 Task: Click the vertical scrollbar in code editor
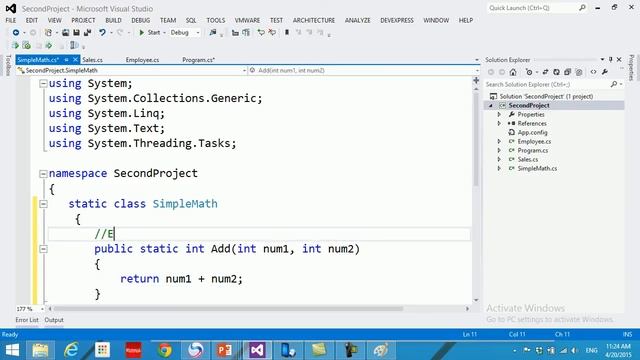click(476, 139)
